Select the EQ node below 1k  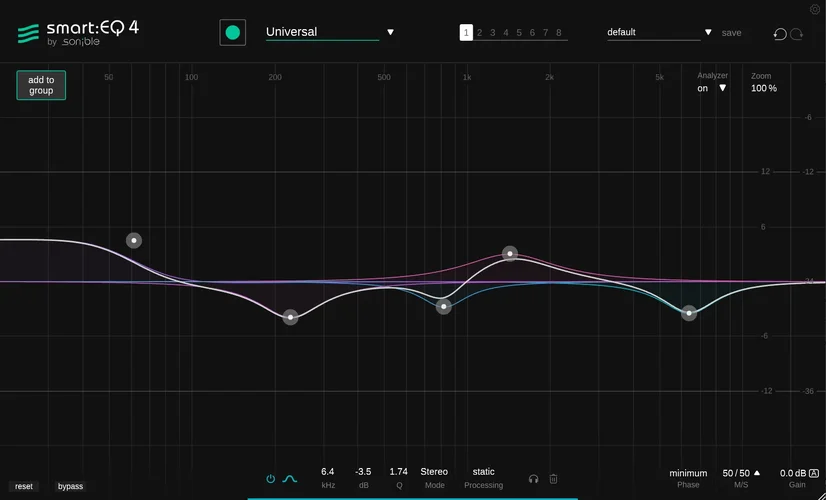coord(444,306)
